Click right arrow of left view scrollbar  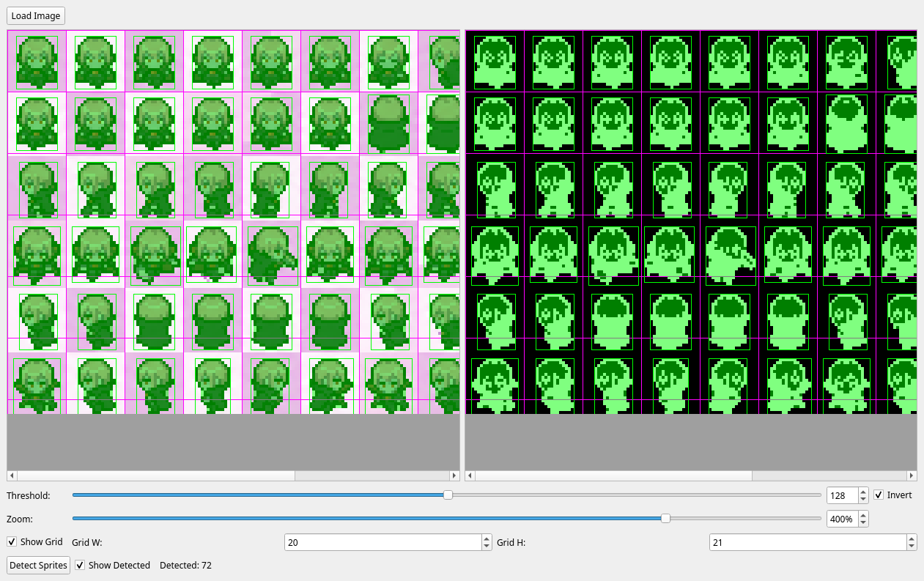(455, 475)
